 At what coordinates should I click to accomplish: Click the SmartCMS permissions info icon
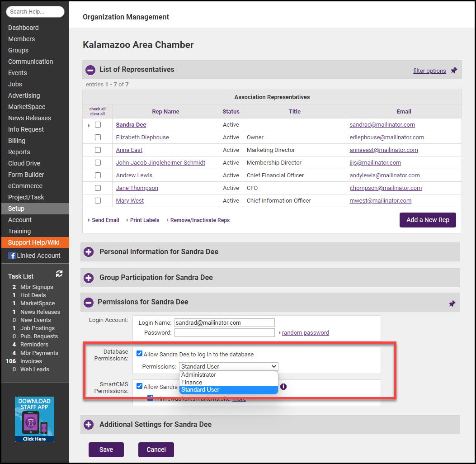[x=283, y=387]
